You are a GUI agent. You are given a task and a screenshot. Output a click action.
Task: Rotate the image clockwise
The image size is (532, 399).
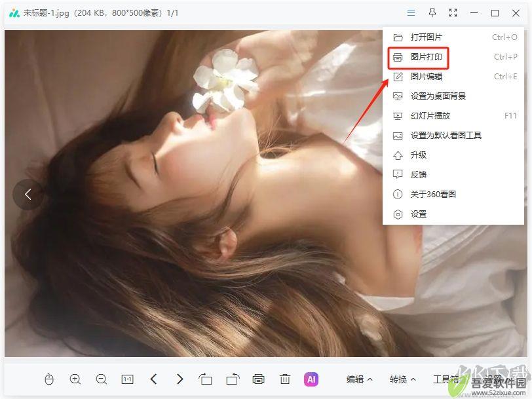point(233,379)
